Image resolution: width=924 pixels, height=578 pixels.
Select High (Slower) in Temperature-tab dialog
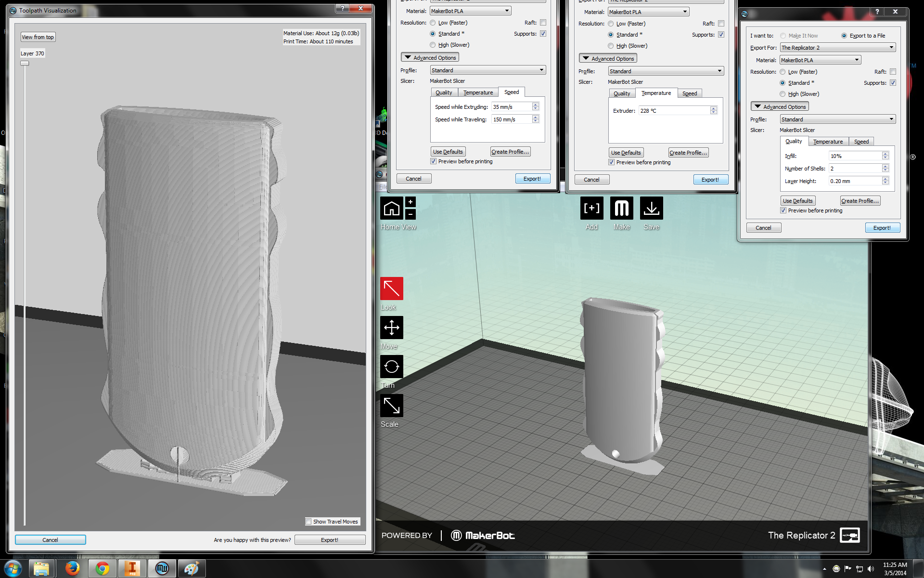[x=611, y=46]
